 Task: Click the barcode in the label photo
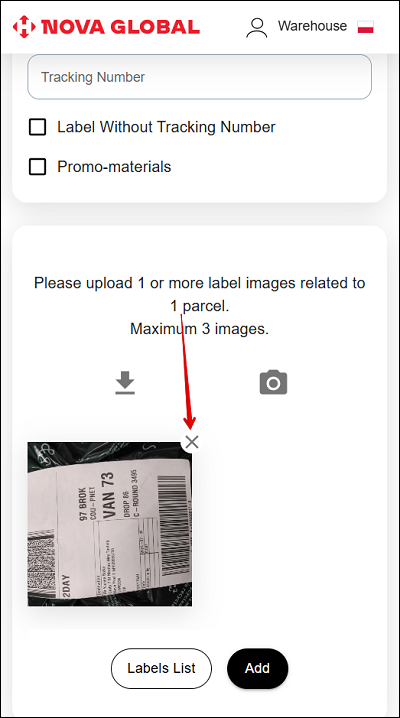174,524
